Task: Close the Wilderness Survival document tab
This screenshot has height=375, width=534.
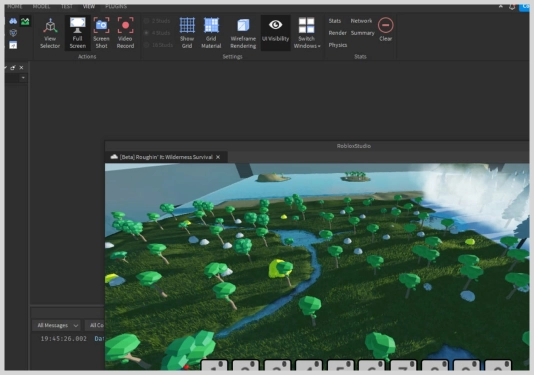Action: point(218,157)
